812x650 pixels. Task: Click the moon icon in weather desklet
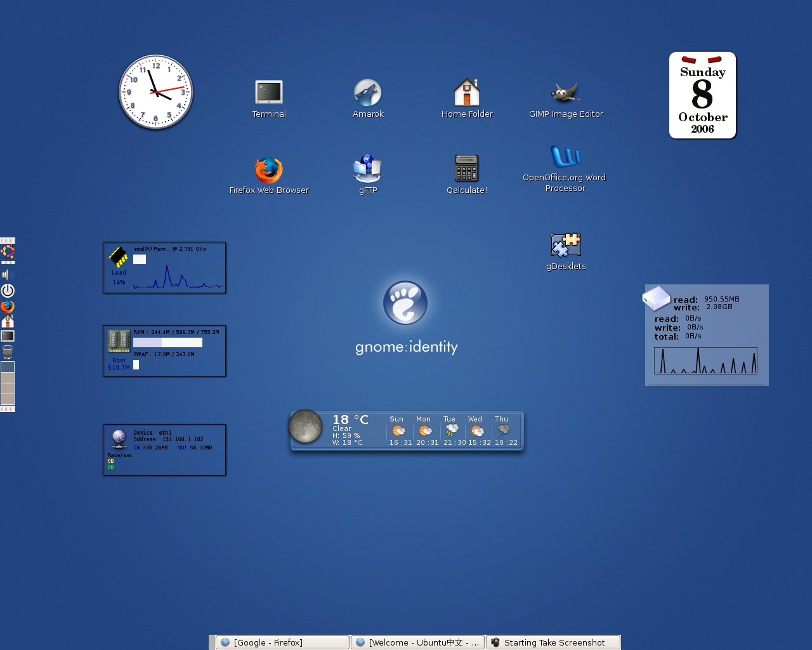point(306,427)
